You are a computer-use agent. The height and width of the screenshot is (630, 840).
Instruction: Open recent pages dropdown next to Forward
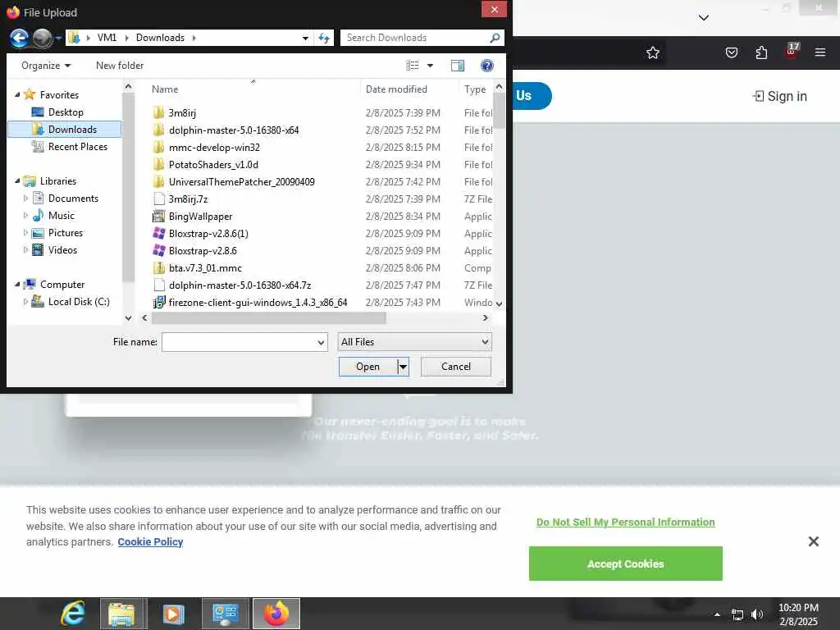coord(58,38)
